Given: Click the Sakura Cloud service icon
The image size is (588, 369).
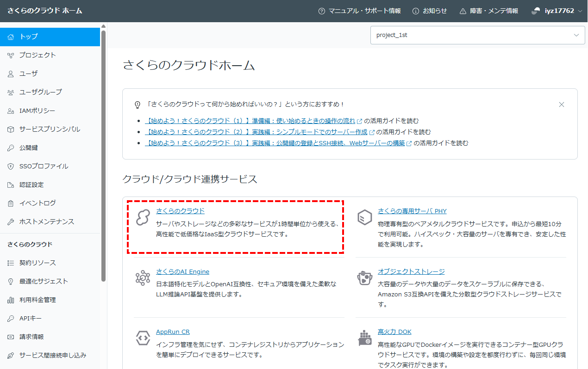Looking at the screenshot, I should [x=143, y=217].
